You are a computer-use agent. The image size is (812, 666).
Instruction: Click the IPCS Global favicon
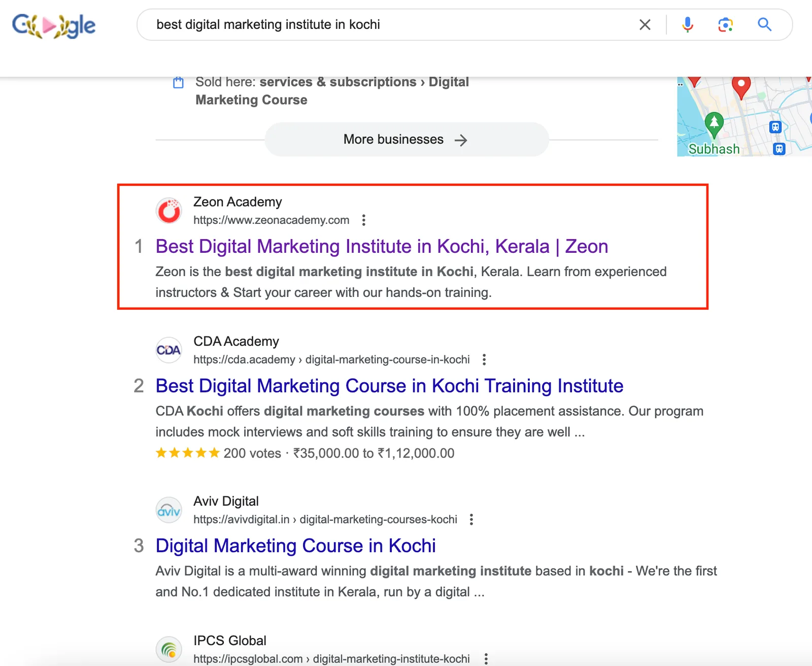point(169,650)
